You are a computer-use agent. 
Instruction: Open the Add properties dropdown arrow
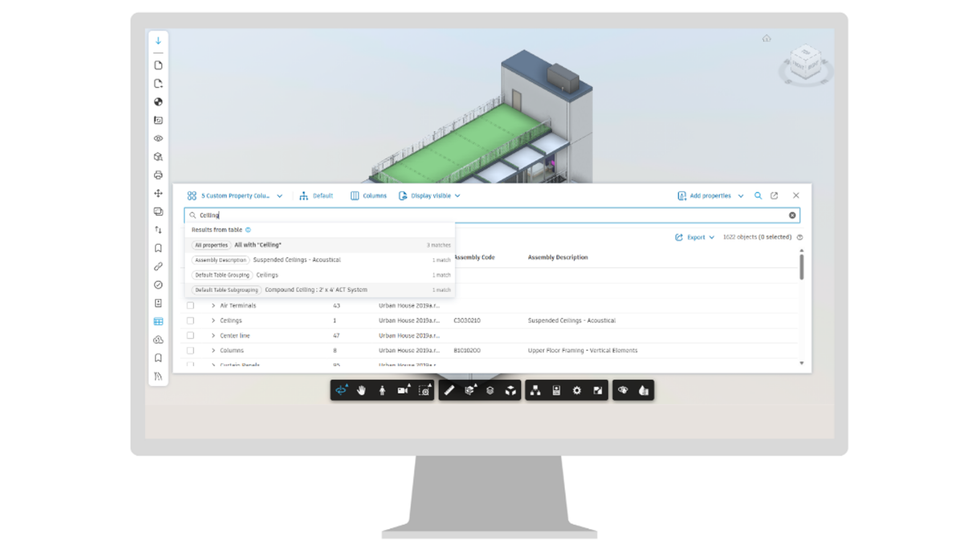tap(741, 196)
